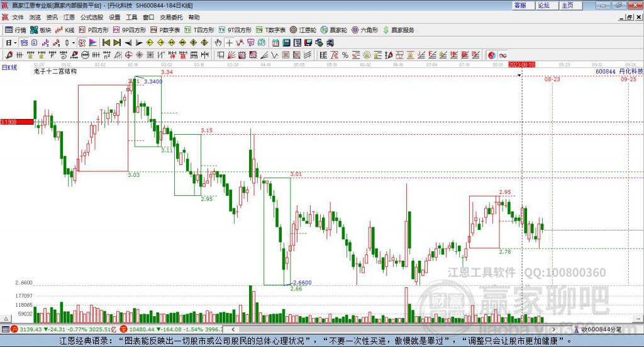Click the bottom scrollbar right arrow
Viewport: 644px width, 347px height.
click(553, 329)
